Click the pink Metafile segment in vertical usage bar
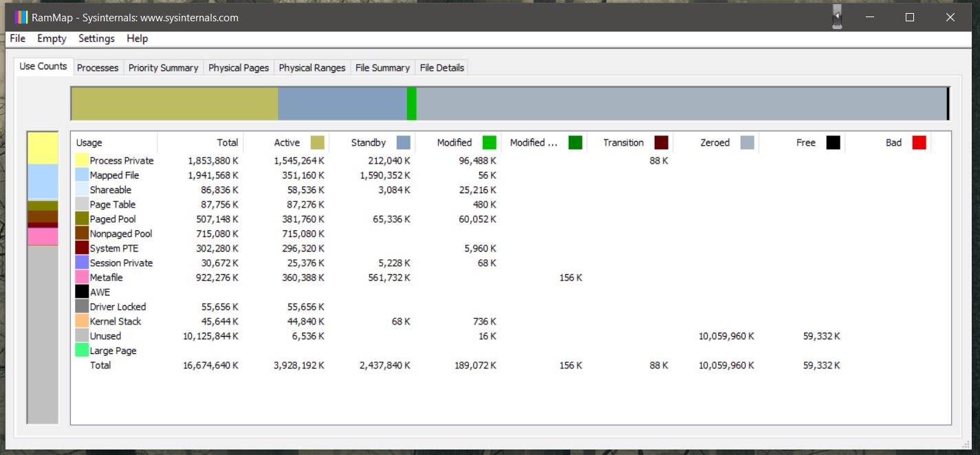 [43, 236]
